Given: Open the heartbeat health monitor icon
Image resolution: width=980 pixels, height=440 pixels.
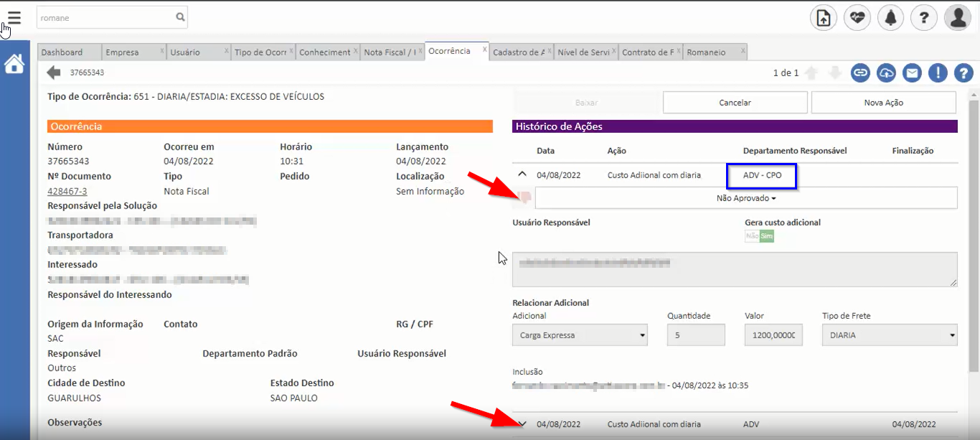Looking at the screenshot, I should [x=857, y=17].
